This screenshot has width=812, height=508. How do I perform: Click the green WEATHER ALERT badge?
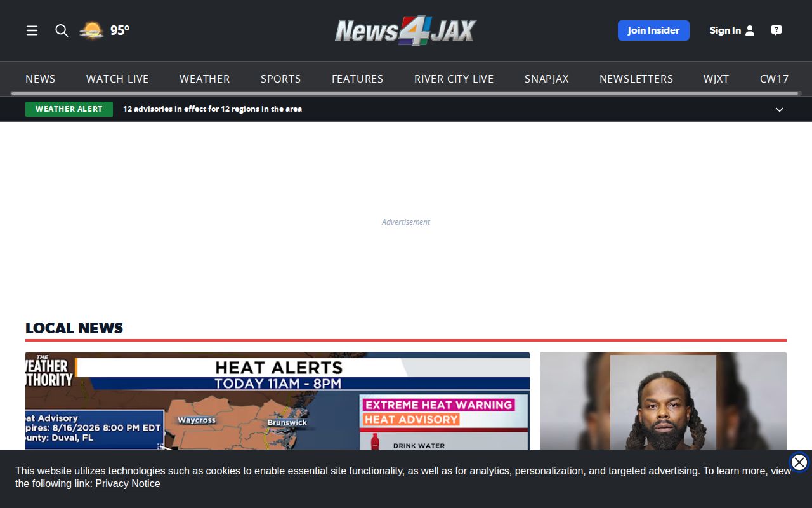[x=69, y=109]
